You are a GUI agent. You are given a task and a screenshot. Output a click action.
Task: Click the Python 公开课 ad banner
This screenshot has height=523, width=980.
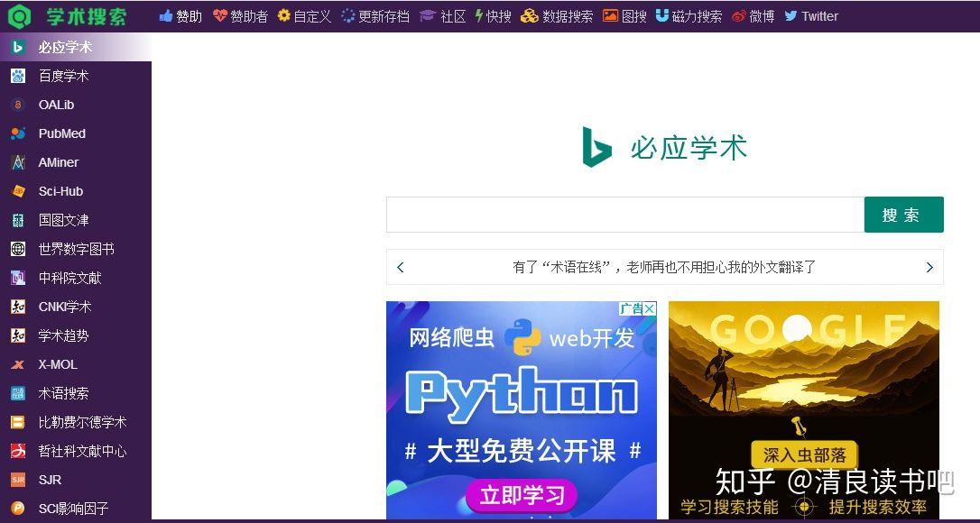tap(522, 410)
